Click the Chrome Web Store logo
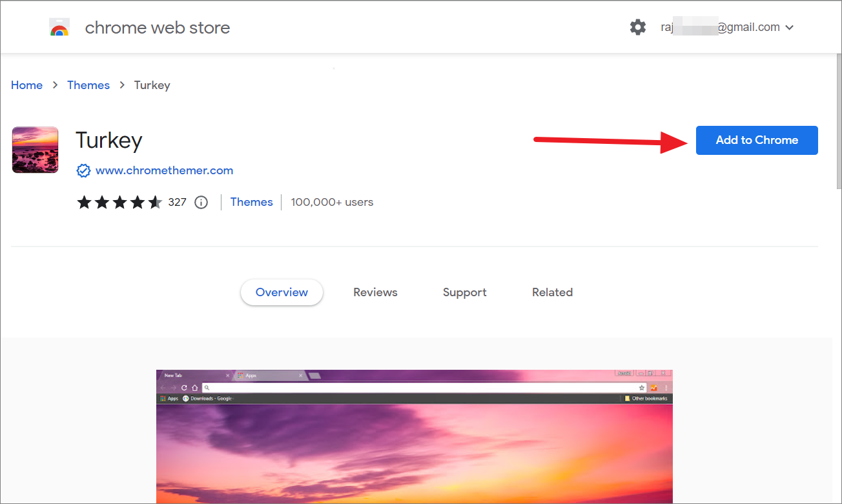 coord(59,27)
